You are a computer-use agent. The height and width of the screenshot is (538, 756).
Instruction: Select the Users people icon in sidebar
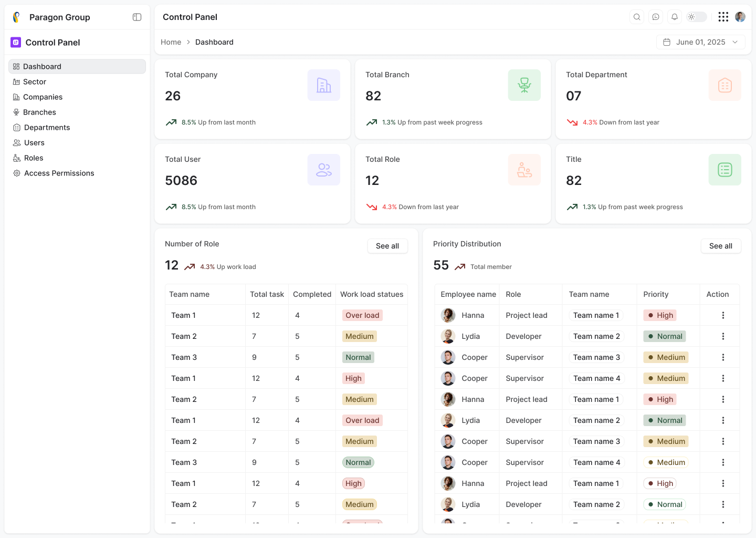[16, 142]
